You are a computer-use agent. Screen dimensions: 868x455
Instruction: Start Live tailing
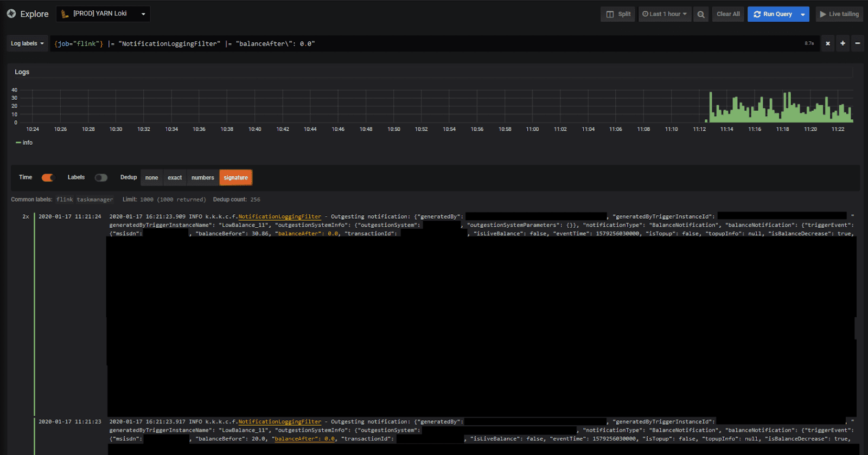pyautogui.click(x=839, y=14)
